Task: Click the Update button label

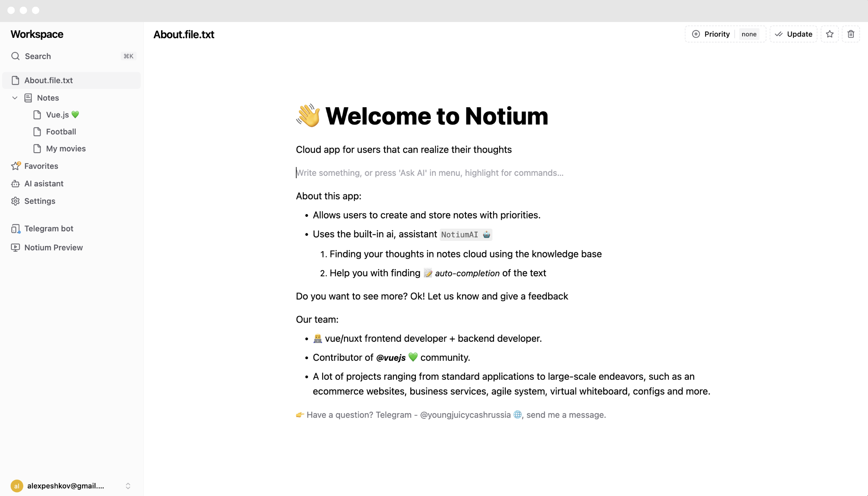Action: pos(799,34)
